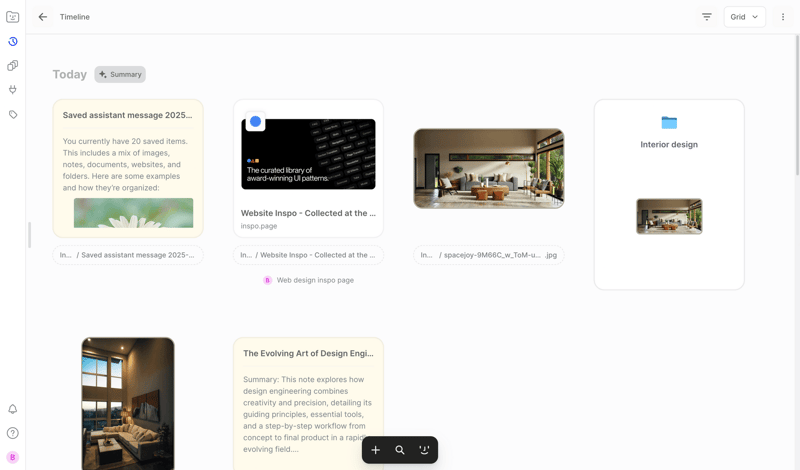Image resolution: width=800 pixels, height=470 pixels.
Task: Open the Website Inspo bookmark card
Action: (x=308, y=168)
